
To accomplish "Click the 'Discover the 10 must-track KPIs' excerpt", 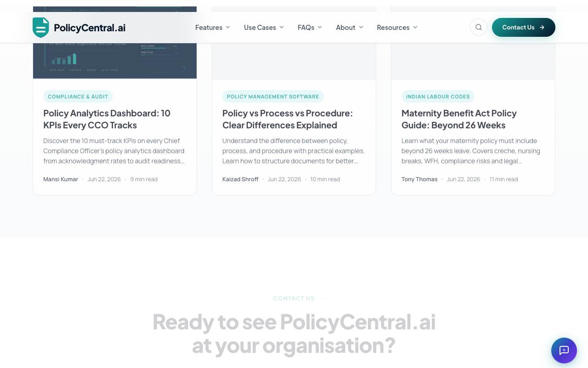I will click(x=114, y=151).
